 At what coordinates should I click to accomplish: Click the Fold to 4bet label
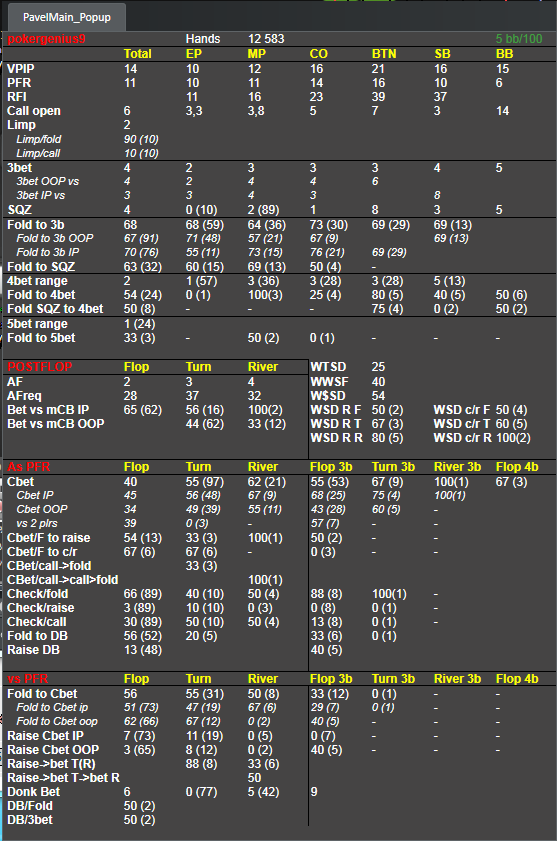[x=41, y=294]
